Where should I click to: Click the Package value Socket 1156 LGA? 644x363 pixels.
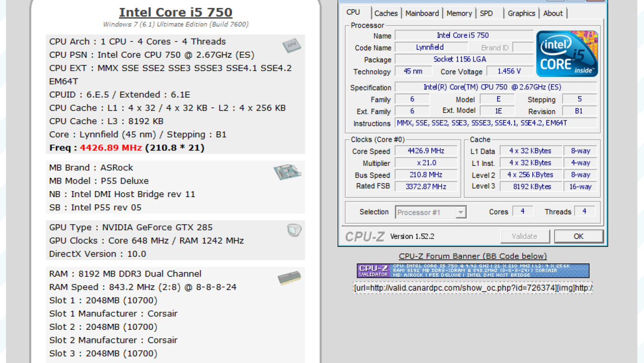point(464,60)
